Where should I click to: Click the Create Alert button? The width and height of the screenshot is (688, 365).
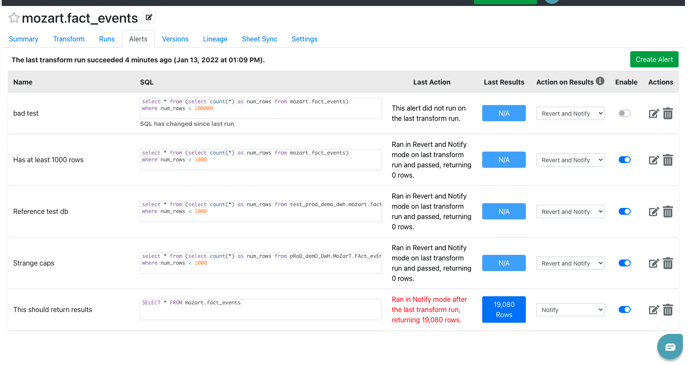(654, 60)
